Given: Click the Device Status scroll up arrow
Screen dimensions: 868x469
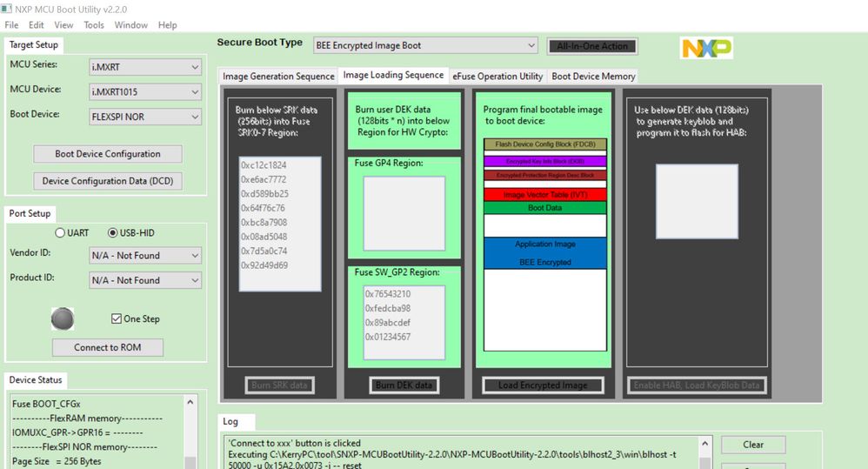Looking at the screenshot, I should point(190,402).
